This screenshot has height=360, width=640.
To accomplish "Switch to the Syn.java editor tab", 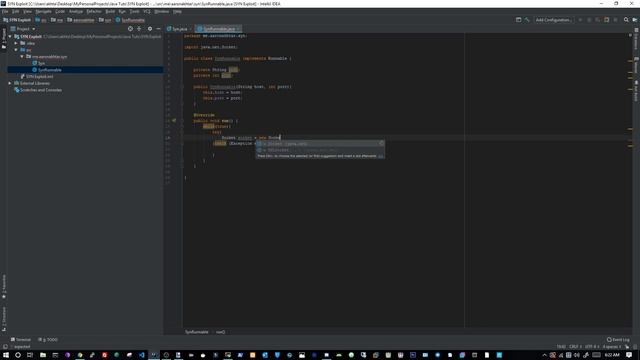I will point(180,29).
